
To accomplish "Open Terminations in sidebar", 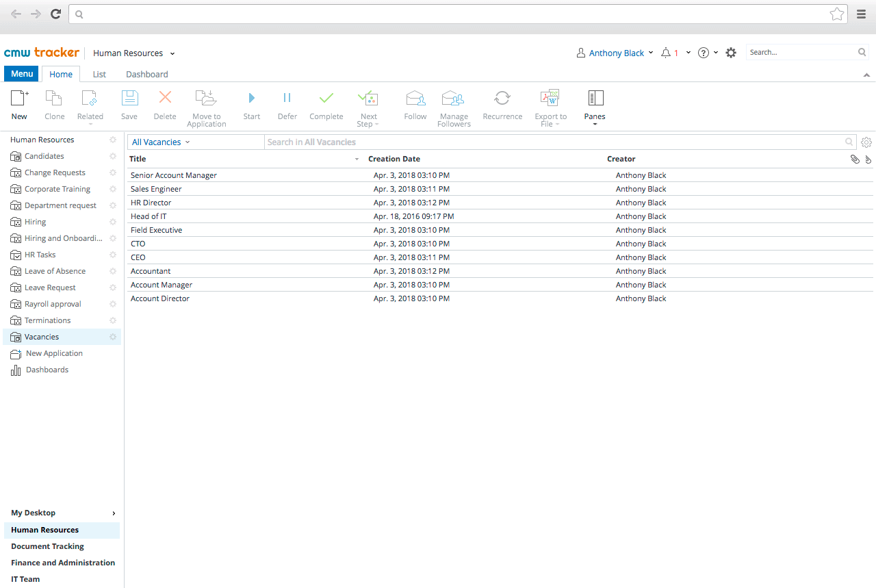I will [x=47, y=320].
